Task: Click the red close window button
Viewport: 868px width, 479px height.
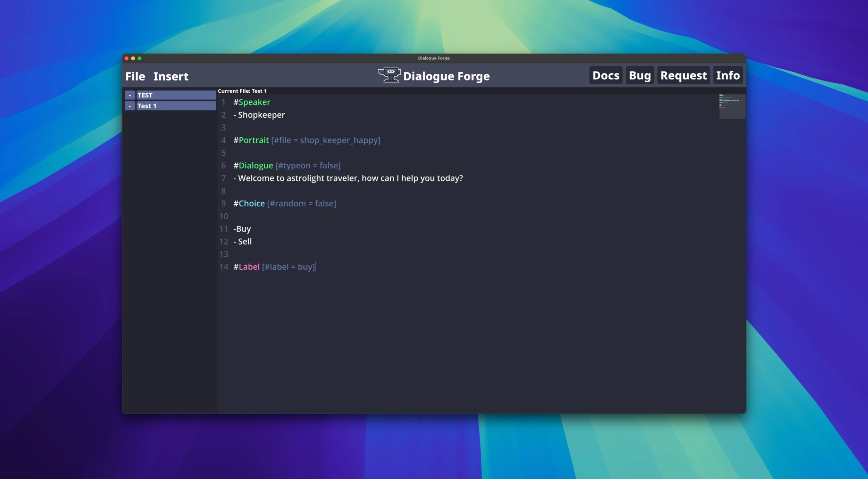Action: (126, 58)
